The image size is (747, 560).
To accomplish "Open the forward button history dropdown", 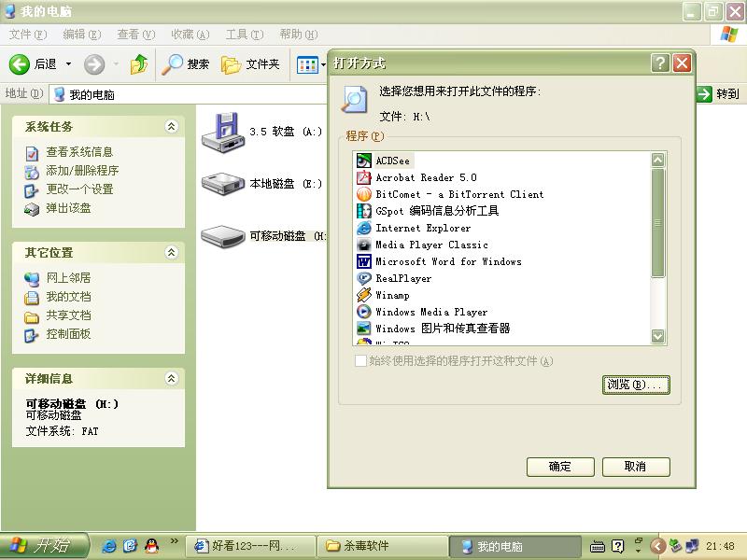I will coord(116,63).
